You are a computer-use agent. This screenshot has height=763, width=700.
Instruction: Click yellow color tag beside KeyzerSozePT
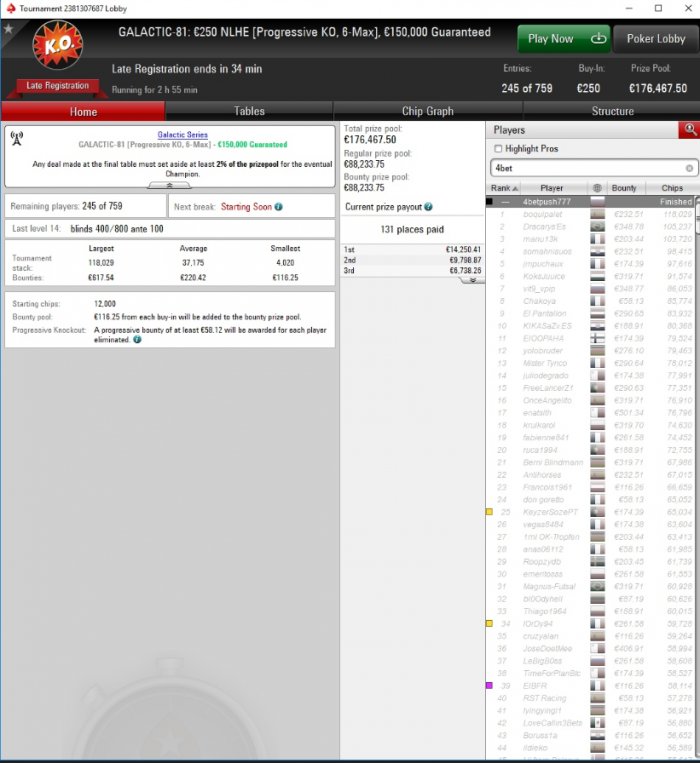(489, 512)
